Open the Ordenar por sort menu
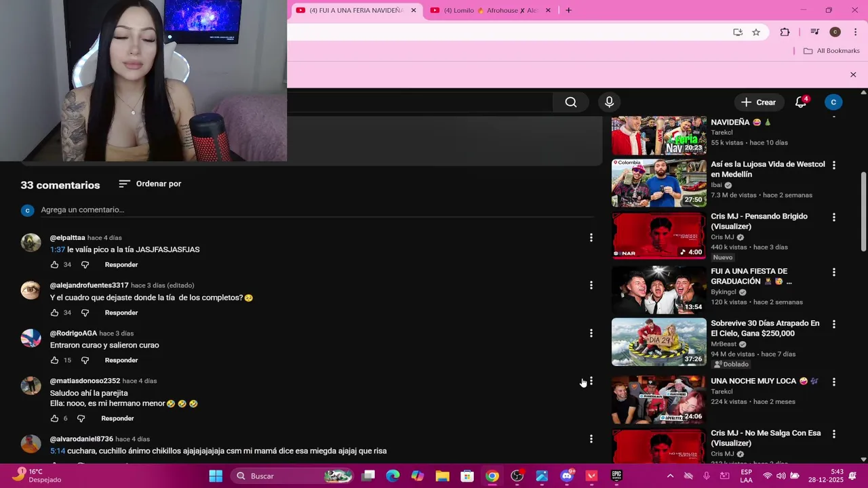Screen dimensions: 868x488 150,184
